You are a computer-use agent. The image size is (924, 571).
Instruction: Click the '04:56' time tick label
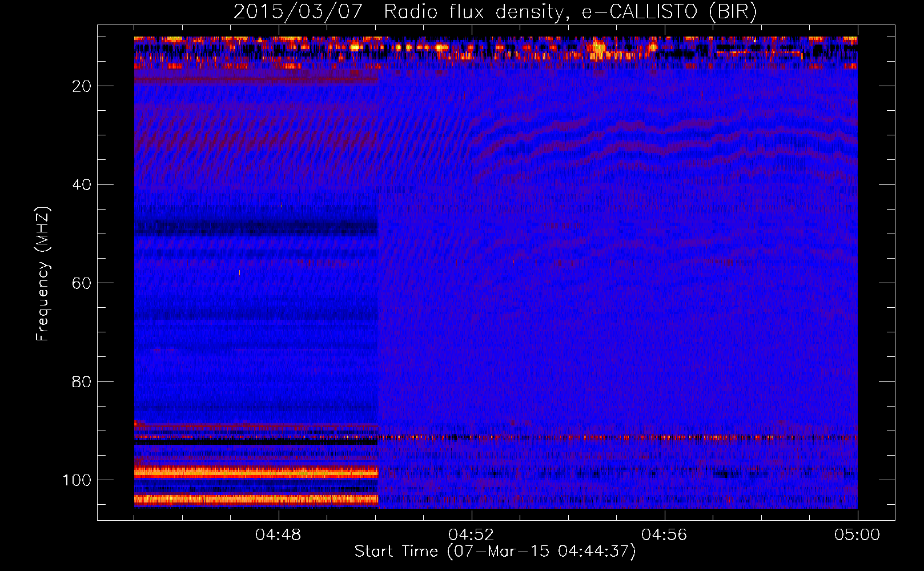(x=664, y=535)
